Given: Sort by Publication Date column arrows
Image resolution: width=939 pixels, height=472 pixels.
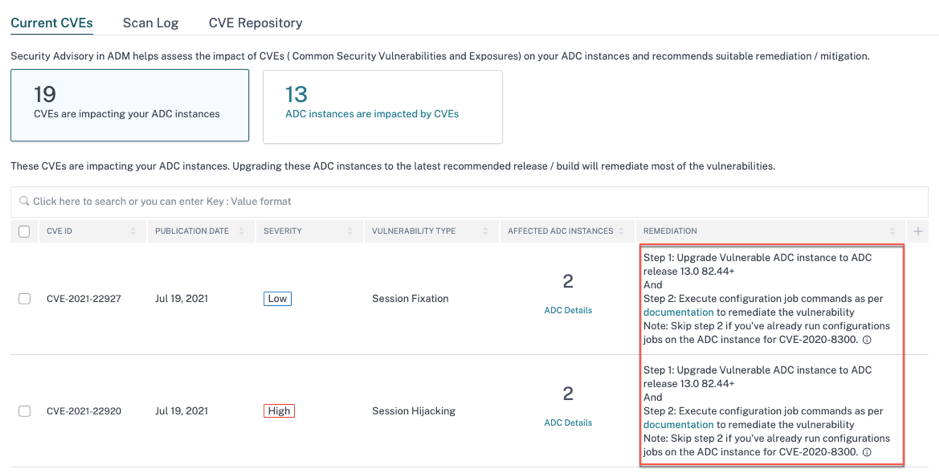Looking at the screenshot, I should (241, 231).
